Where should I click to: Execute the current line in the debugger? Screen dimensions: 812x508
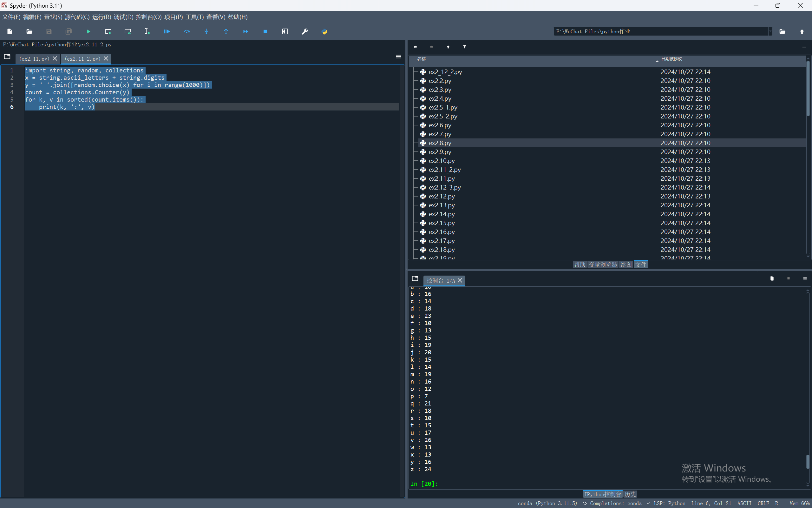(187, 31)
